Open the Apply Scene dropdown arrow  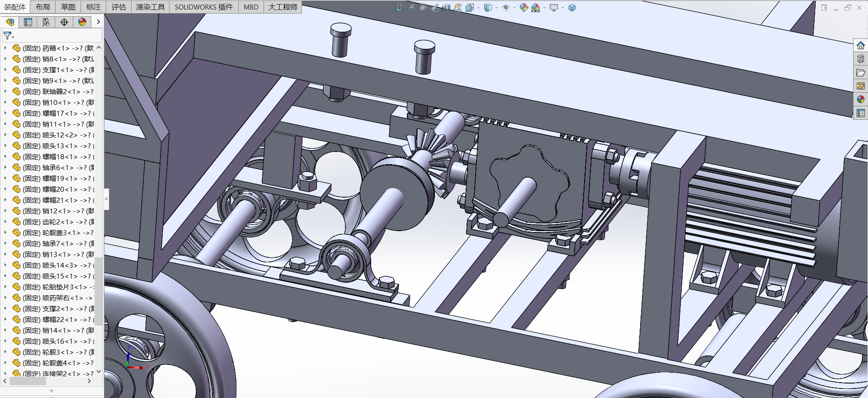tap(544, 8)
